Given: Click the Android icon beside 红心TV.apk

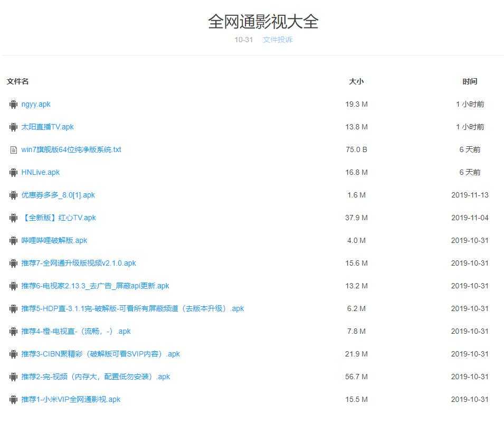Looking at the screenshot, I should (x=13, y=218).
